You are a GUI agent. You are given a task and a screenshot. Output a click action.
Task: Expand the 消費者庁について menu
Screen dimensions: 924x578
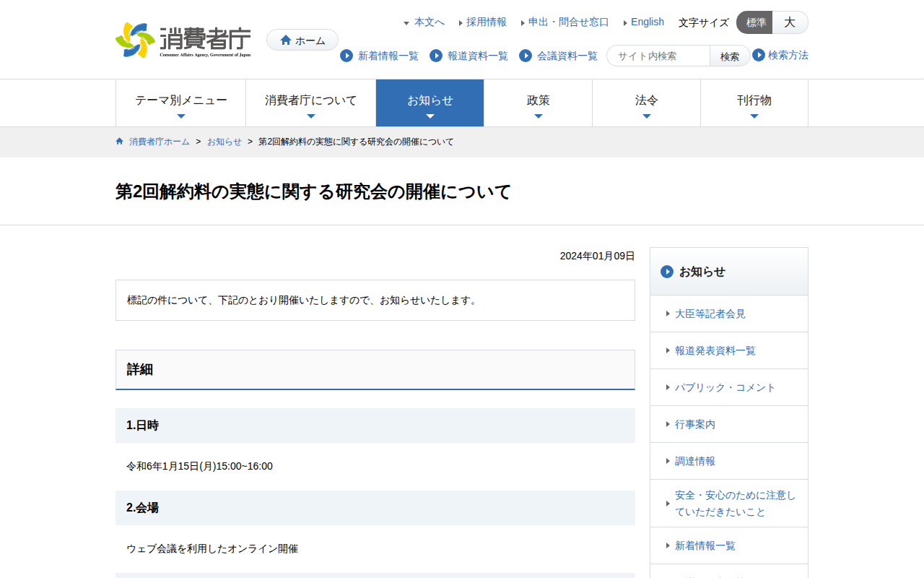[x=310, y=103]
